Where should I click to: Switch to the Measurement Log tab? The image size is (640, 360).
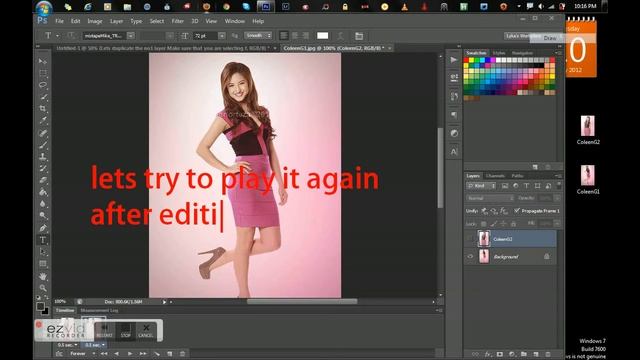tap(99, 311)
